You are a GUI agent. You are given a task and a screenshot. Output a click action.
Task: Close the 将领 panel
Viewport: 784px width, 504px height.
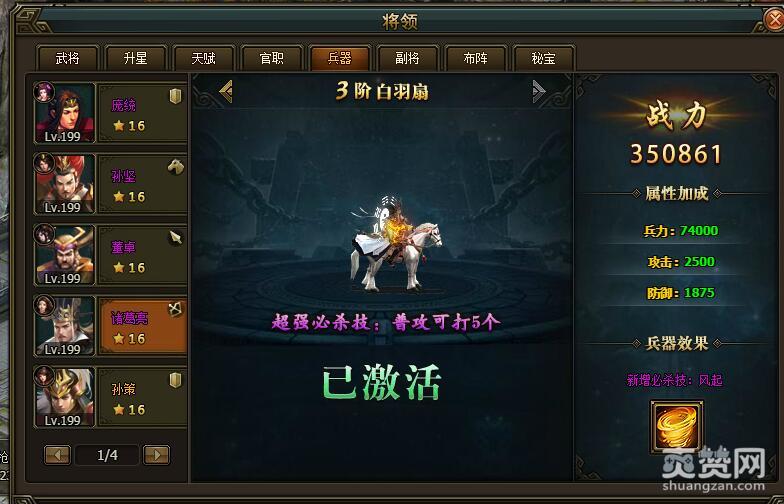(x=774, y=20)
